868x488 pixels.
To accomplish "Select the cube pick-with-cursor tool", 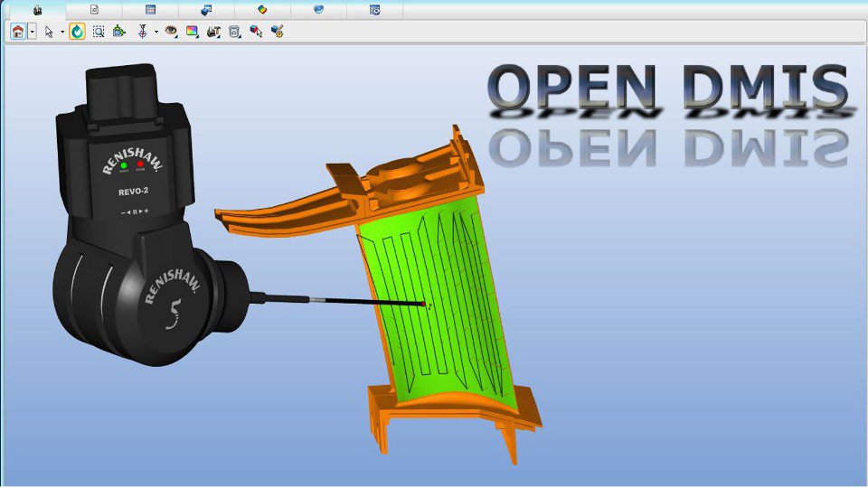I will [256, 32].
